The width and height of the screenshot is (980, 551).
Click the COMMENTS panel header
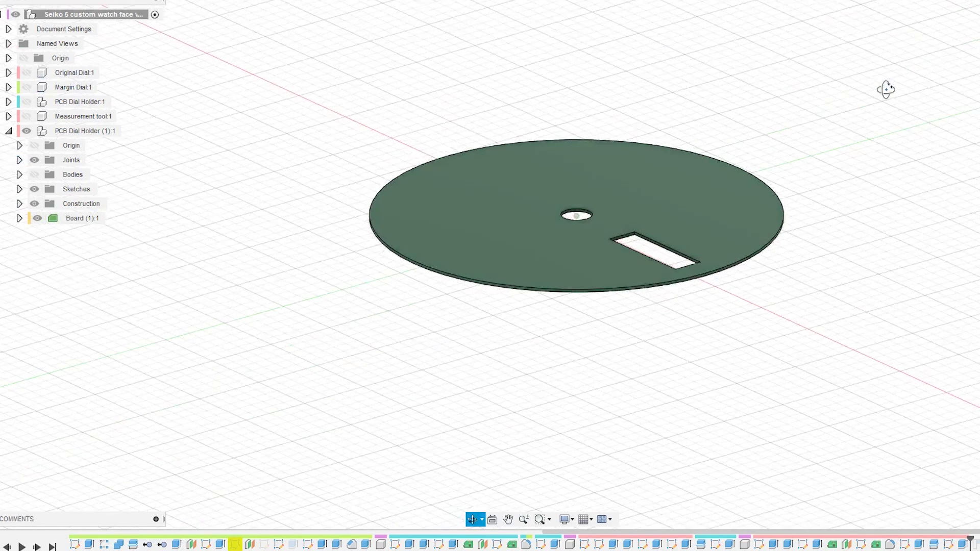(17, 519)
